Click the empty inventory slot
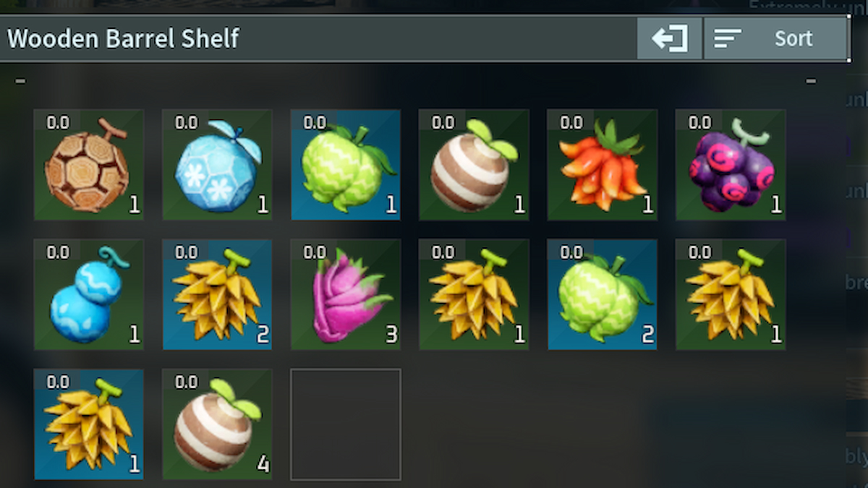 [x=346, y=424]
